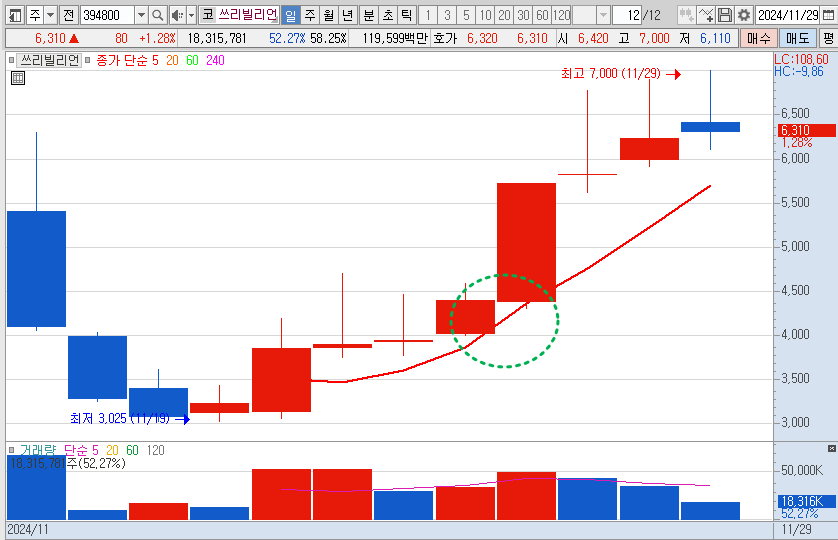Click the stock code input 394800
The image size is (838, 540).
(x=107, y=15)
